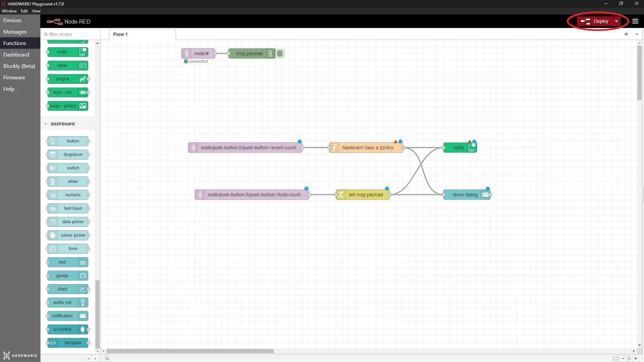This screenshot has height=362, width=644.
Task: Open the flow tab list dropdown
Action: pyautogui.click(x=637, y=34)
